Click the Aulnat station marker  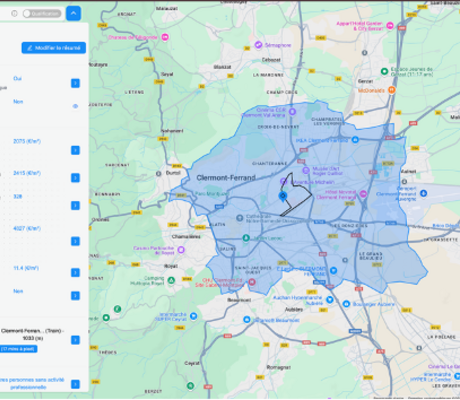tap(404, 181)
